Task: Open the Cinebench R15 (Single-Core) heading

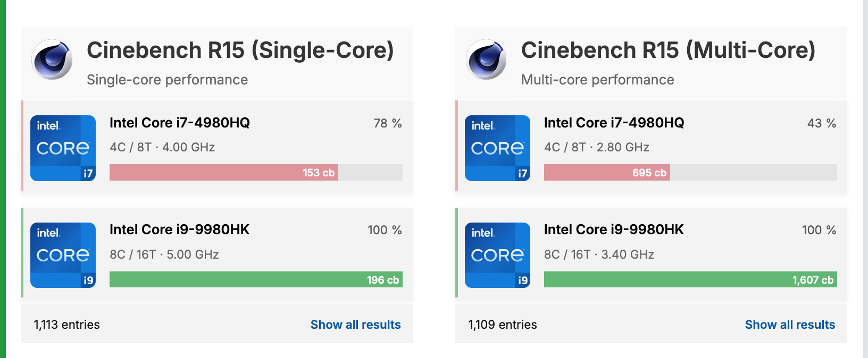Action: [x=240, y=50]
